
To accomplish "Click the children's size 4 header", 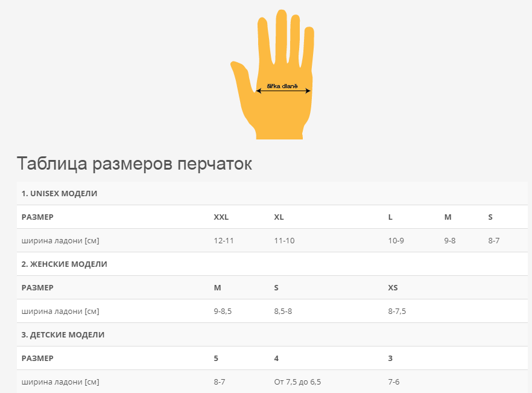I will (276, 359).
